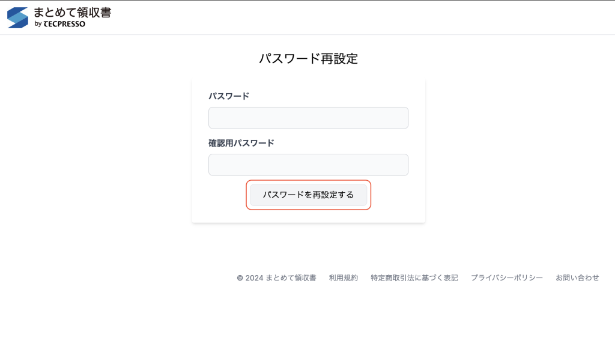The height and width of the screenshot is (364, 615).
Task: Click the 確認用パスワード field label
Action: click(x=241, y=143)
